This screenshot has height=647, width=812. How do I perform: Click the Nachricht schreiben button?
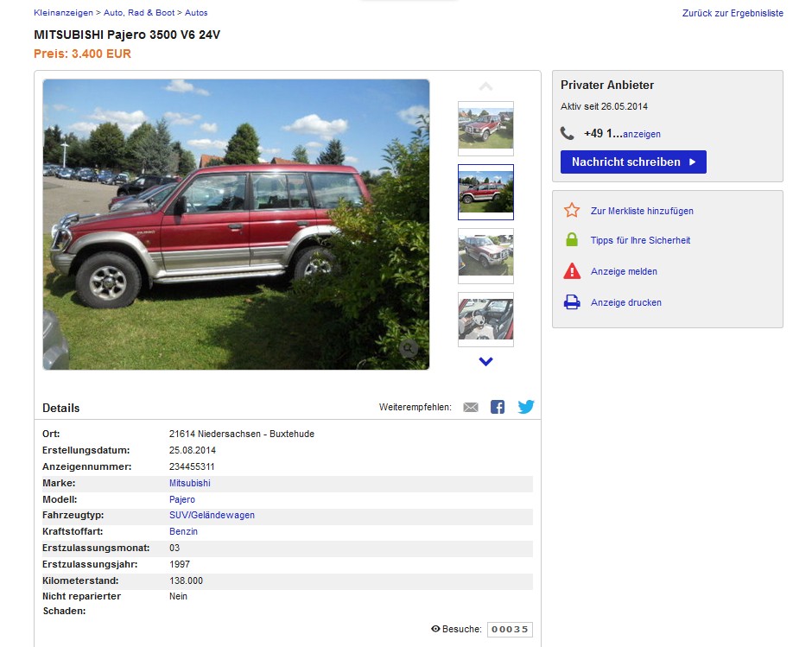633,162
